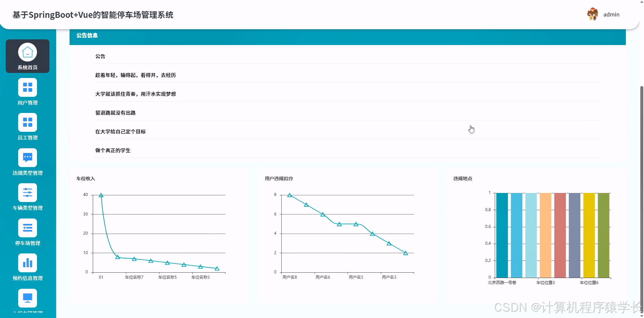Click the 8-value point in 用户违规扣分 chart
The image size is (644, 318).
coord(289,195)
